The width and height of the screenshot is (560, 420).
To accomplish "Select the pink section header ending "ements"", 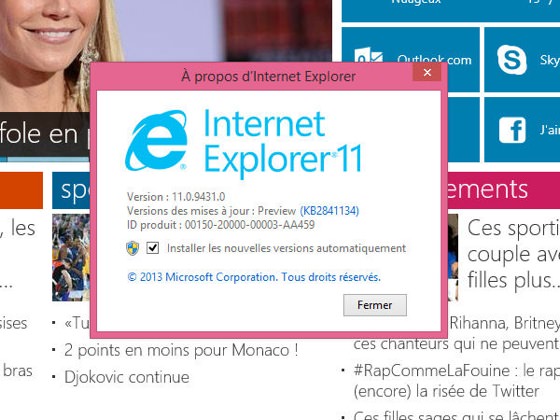I will point(504,190).
